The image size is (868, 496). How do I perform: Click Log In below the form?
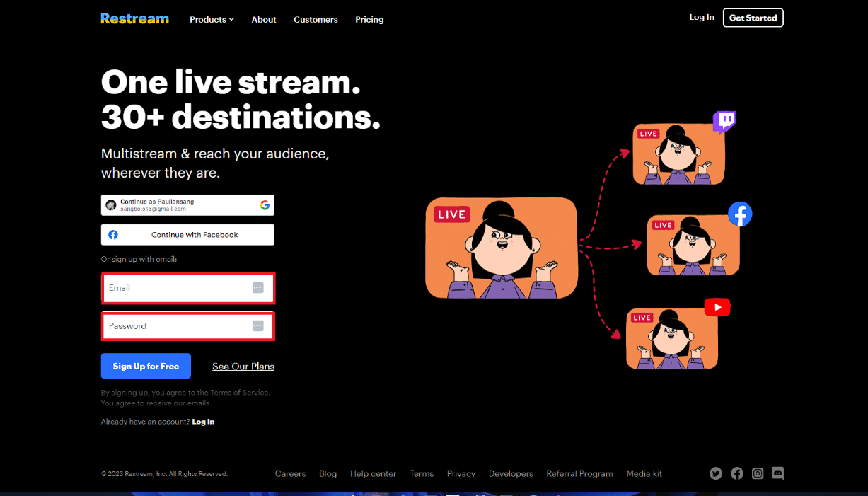click(x=203, y=422)
